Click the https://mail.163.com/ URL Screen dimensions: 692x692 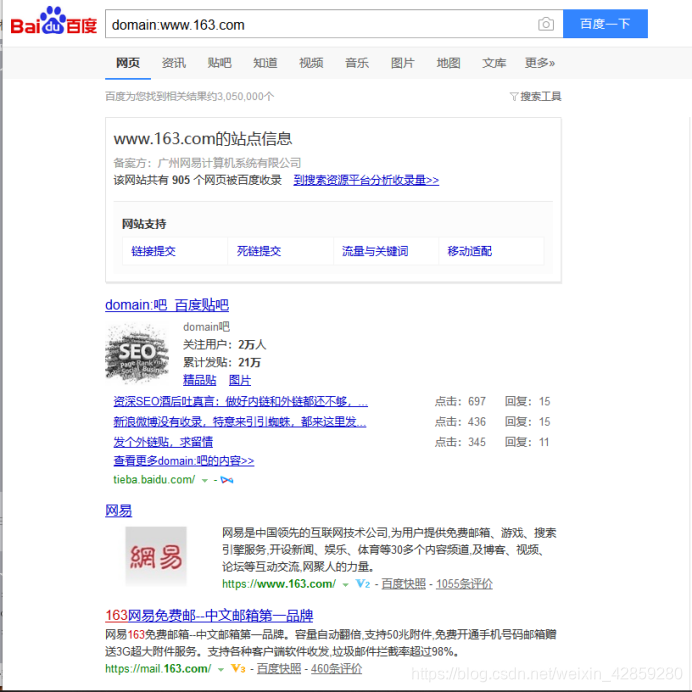[158, 669]
